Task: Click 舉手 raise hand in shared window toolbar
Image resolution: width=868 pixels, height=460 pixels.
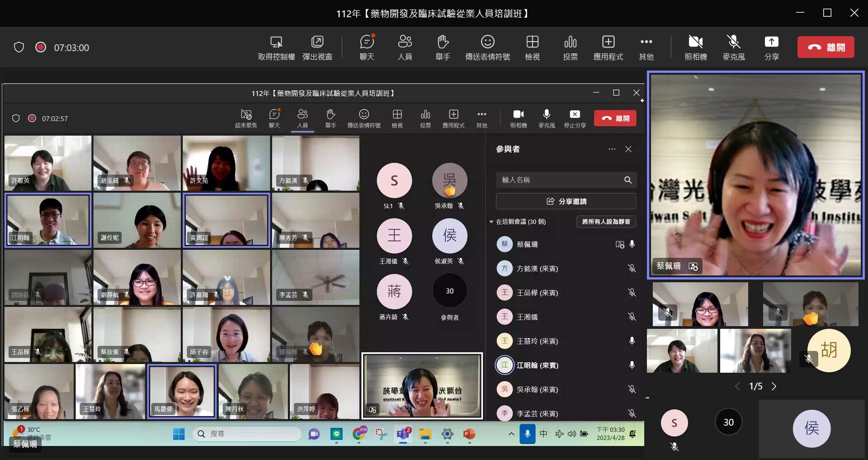Action: point(330,119)
